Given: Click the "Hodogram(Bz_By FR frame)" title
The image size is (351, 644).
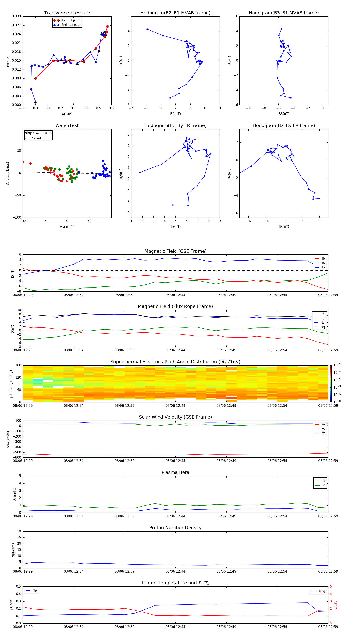Looking at the screenshot, I should click(x=175, y=125).
